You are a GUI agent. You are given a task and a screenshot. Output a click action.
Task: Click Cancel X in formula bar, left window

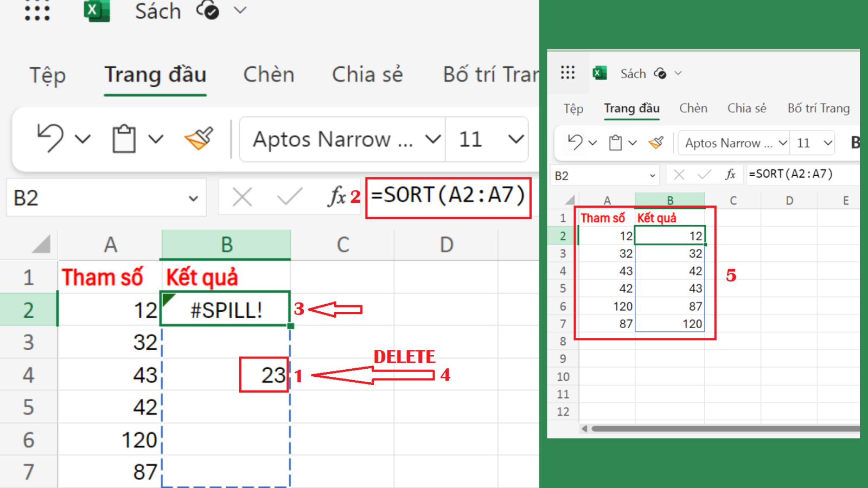(x=242, y=197)
